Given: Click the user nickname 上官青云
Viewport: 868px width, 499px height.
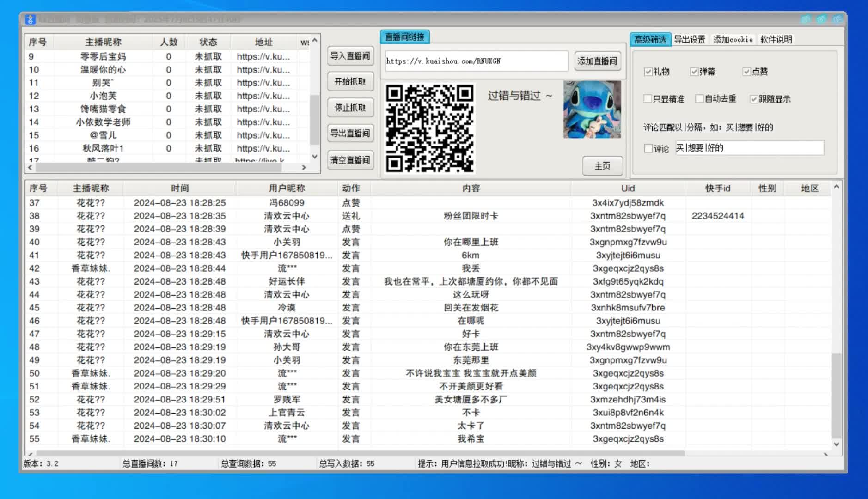Looking at the screenshot, I should (287, 413).
